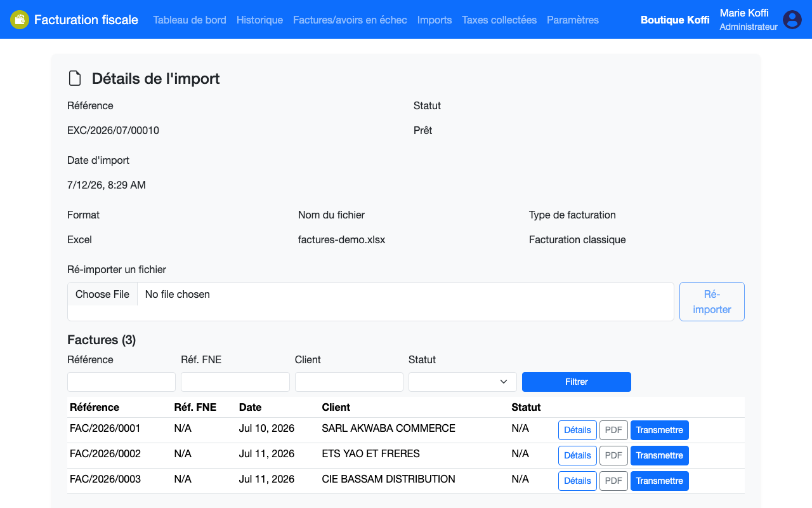Screen dimensions: 812x508
Task: Open Taxes collectées page
Action: tap(499, 20)
